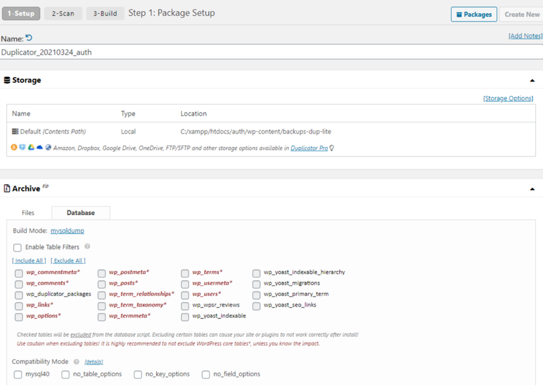This screenshot has height=392, width=543.
Task: Select the Database tab
Action: click(x=81, y=213)
